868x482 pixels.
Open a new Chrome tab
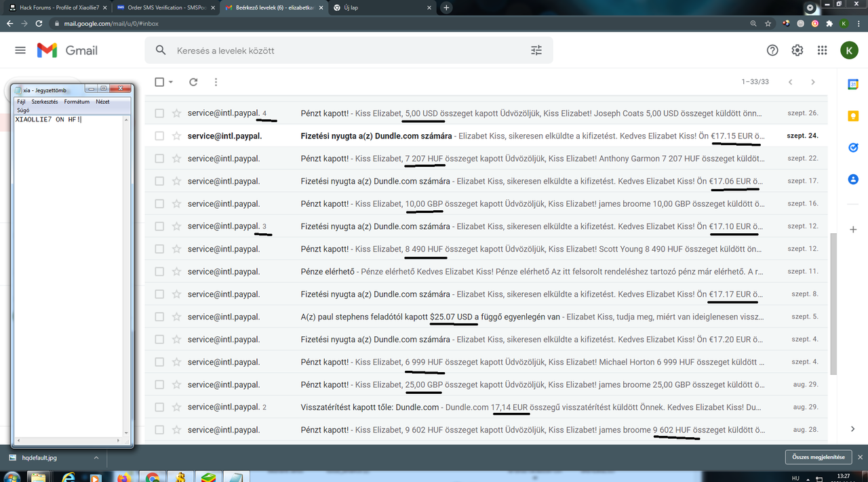[446, 7]
